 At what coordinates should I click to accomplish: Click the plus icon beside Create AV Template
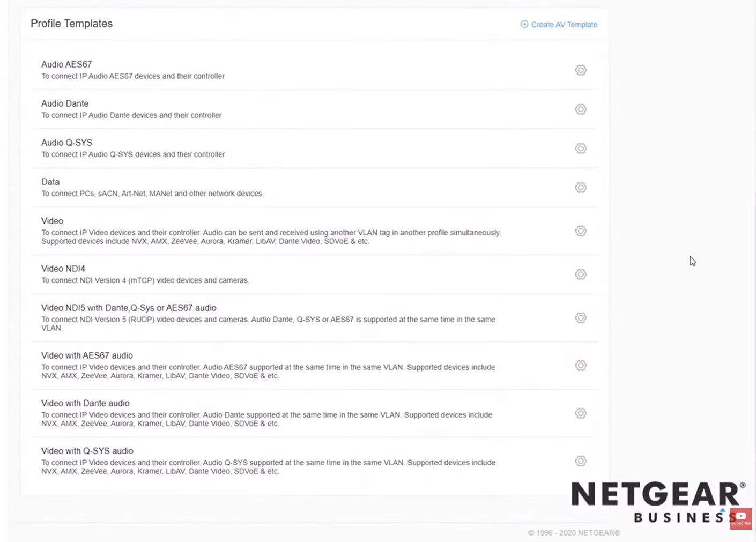click(524, 24)
